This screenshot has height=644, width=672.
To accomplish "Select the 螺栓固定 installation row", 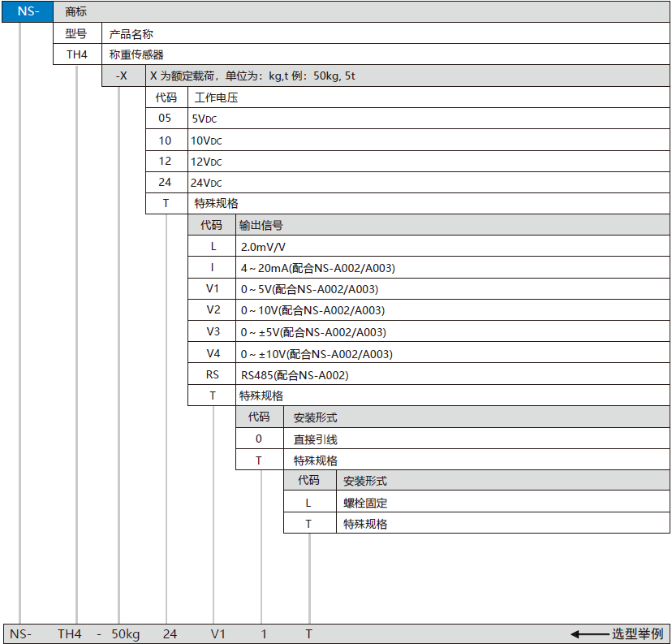I will [x=365, y=503].
